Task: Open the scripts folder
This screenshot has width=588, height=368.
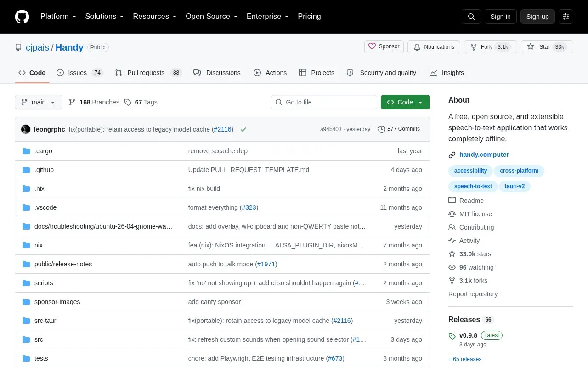Action: tap(44, 283)
